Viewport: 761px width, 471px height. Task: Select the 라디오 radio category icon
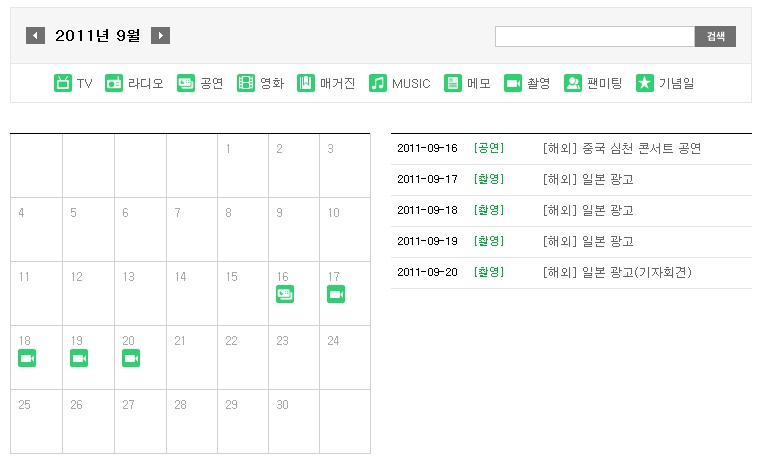tap(114, 83)
